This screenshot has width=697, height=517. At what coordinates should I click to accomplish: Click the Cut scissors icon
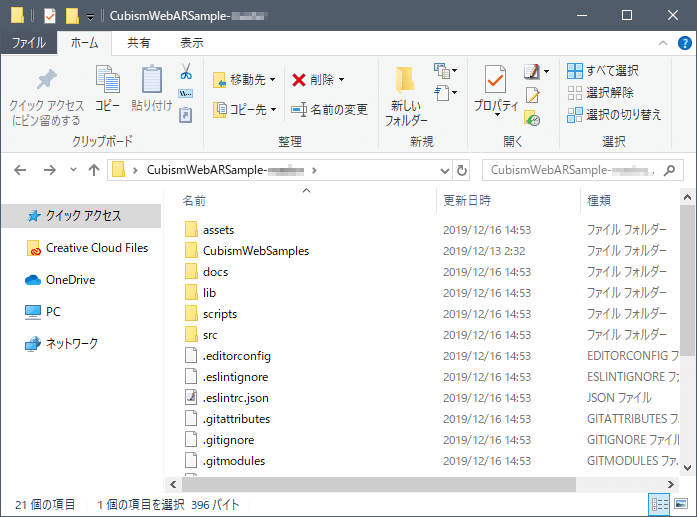coord(186,71)
